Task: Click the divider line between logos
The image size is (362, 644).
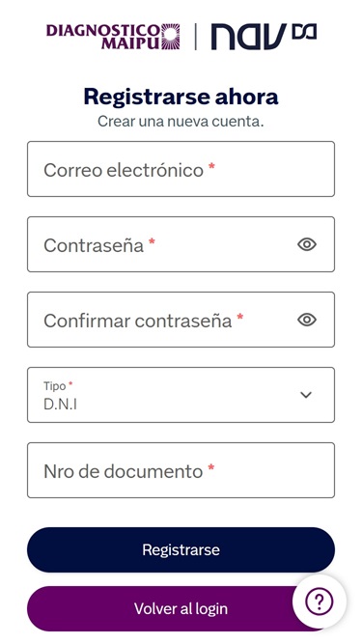Action: [195, 37]
